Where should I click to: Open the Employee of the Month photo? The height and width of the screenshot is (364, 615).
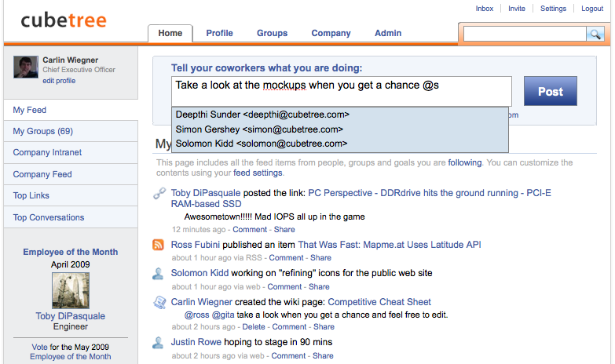(x=70, y=290)
